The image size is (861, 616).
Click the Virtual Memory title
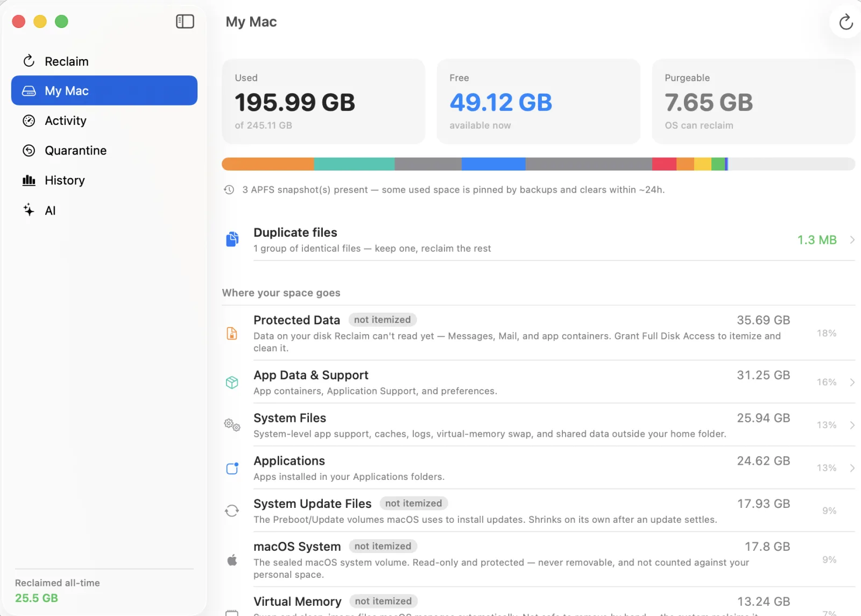(298, 601)
